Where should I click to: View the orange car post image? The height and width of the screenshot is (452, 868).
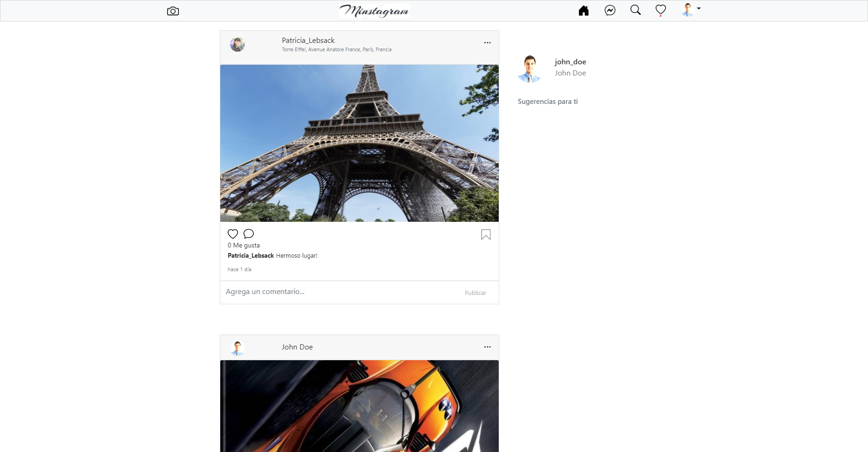pos(359,406)
